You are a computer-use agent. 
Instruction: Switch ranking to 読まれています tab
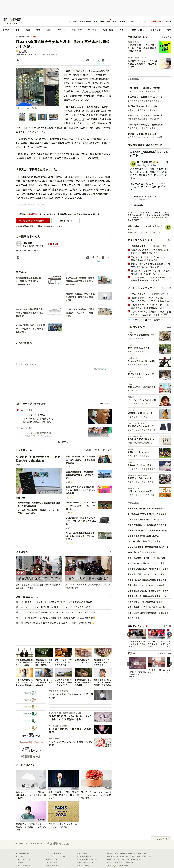coord(138,246)
